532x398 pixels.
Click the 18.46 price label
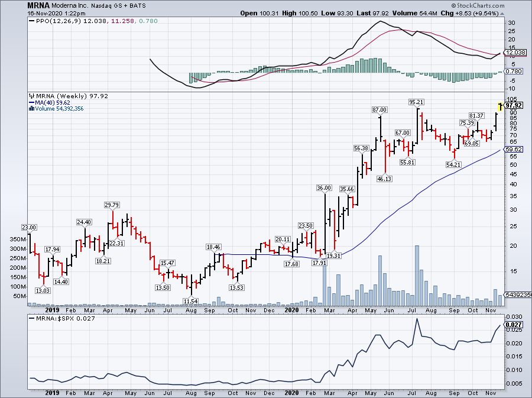[213, 247]
